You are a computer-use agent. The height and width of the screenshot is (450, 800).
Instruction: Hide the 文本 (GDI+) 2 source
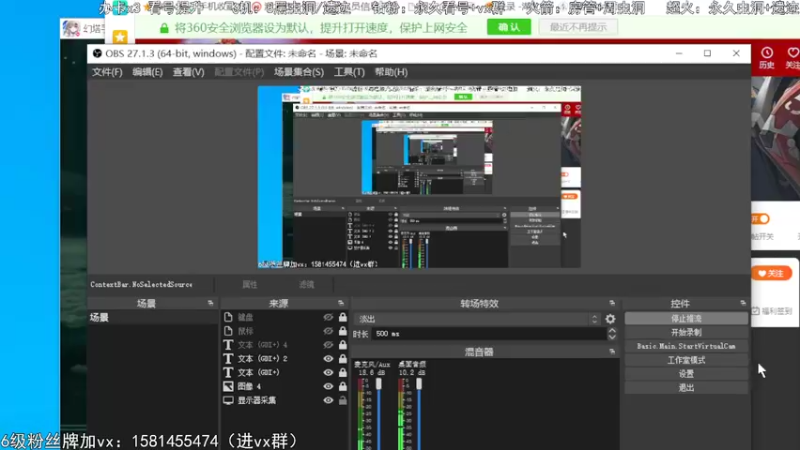pos(328,359)
